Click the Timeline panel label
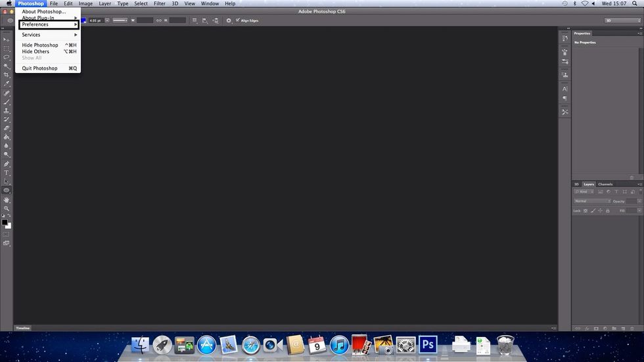The image size is (644, 362). 22,328
